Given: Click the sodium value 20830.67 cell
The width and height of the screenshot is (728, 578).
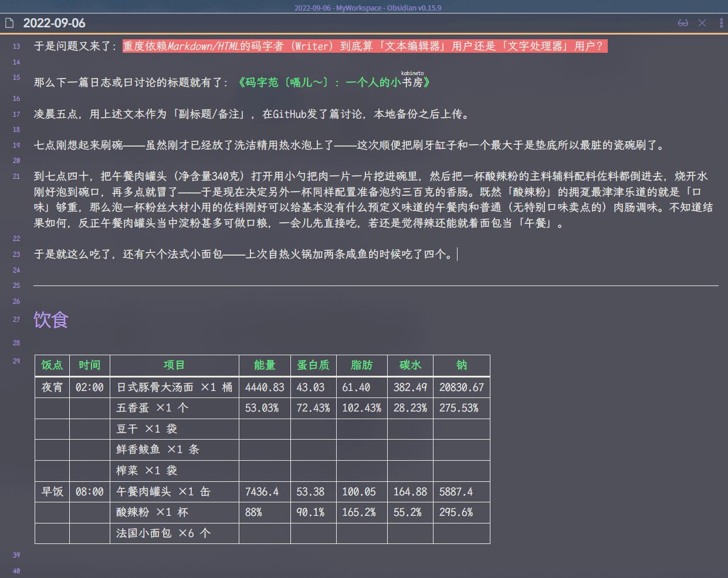Looking at the screenshot, I should [x=461, y=387].
